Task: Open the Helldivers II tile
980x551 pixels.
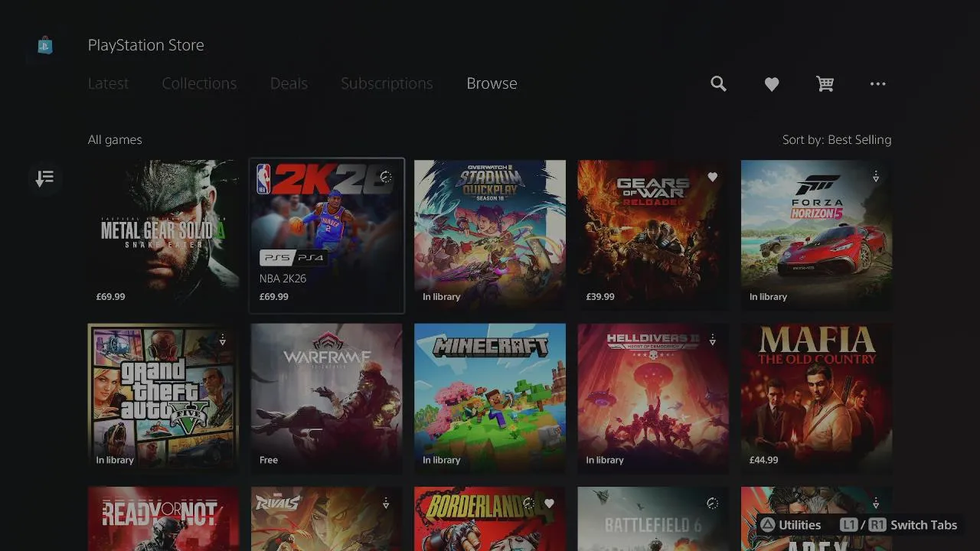Action: (653, 398)
